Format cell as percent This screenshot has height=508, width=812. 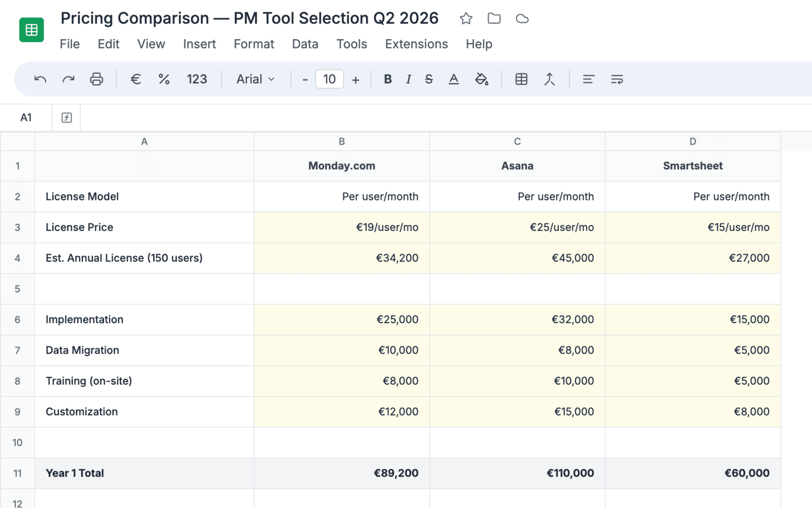[x=163, y=79]
